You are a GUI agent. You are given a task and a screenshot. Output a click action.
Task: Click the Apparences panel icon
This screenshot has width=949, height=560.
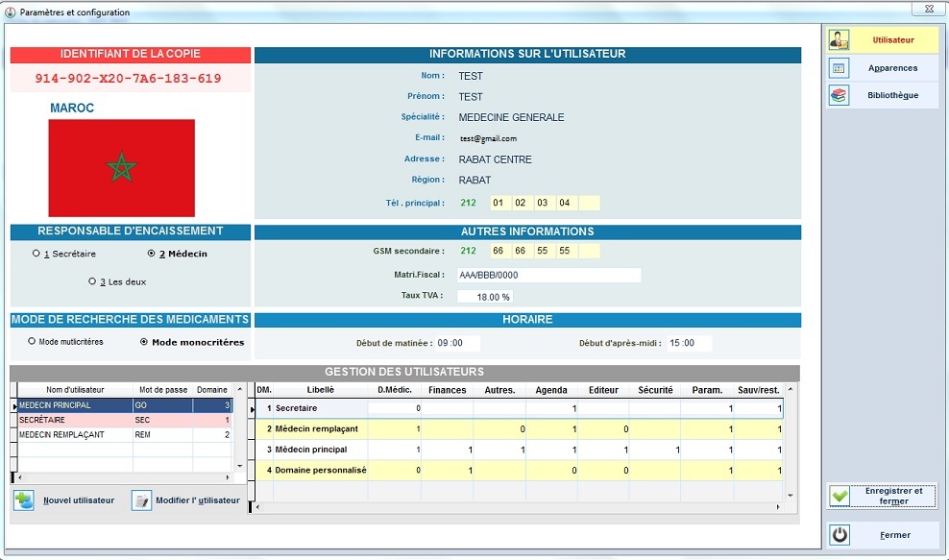[x=839, y=68]
